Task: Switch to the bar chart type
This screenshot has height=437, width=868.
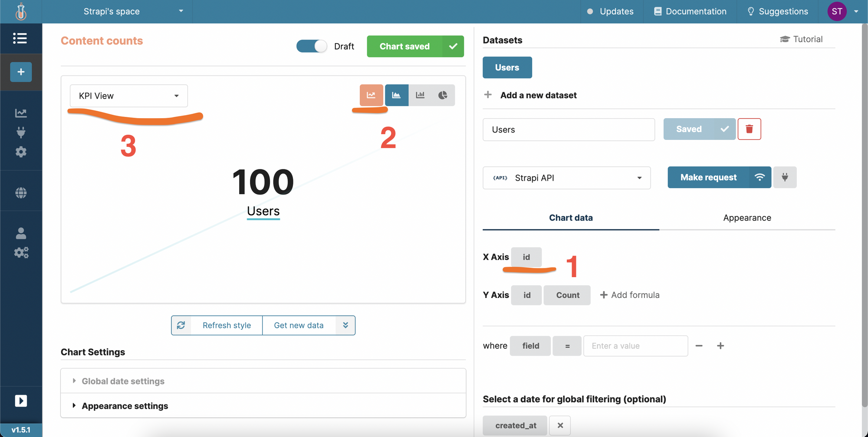Action: 420,95
